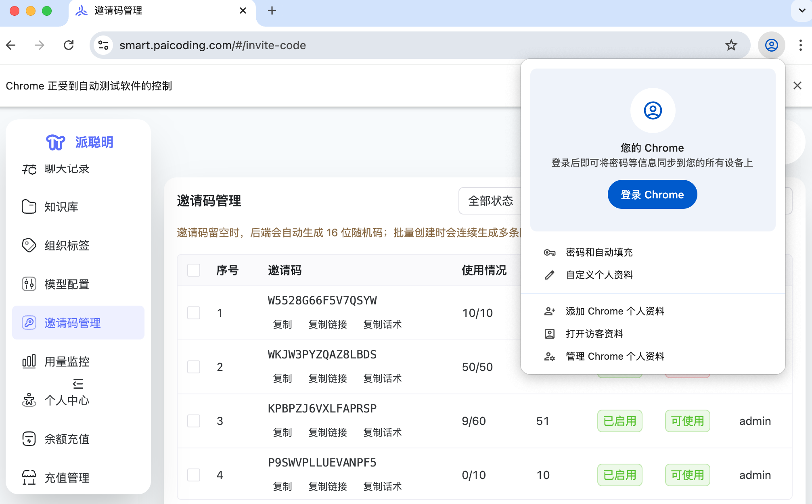Click the 组织标签 tag icon
The width and height of the screenshot is (812, 504).
tap(29, 245)
